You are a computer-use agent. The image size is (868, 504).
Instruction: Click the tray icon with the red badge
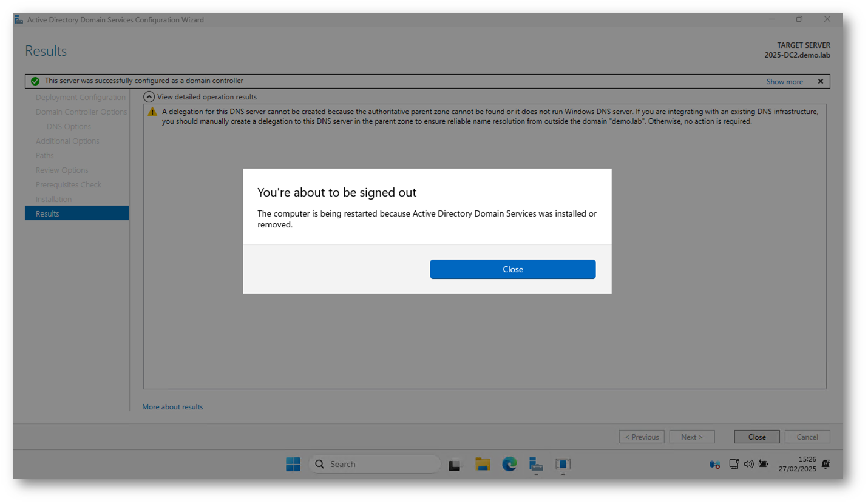click(715, 465)
